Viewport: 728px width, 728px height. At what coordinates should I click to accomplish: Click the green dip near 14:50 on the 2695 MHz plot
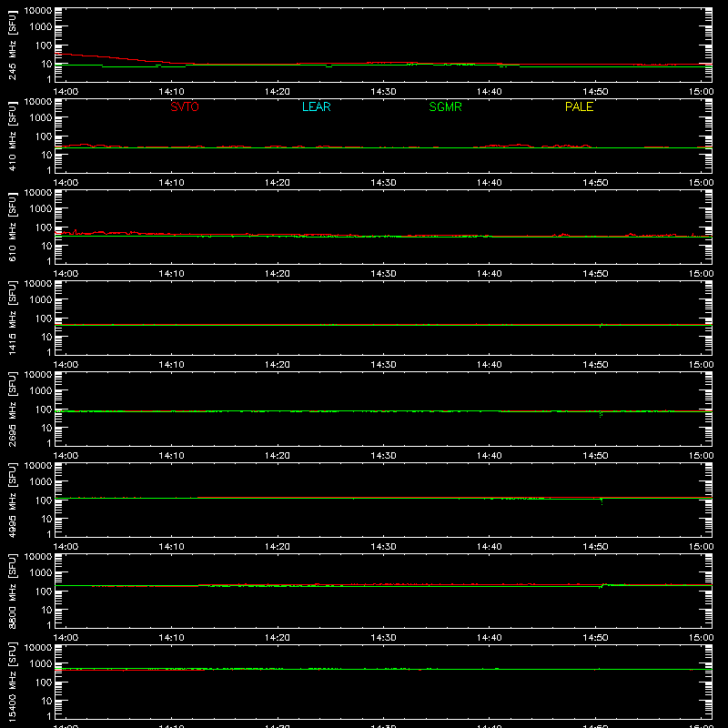601,414
